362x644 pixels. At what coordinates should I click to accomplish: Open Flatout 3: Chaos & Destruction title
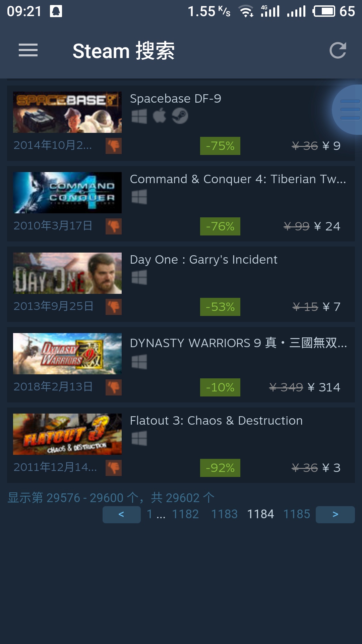(x=216, y=421)
